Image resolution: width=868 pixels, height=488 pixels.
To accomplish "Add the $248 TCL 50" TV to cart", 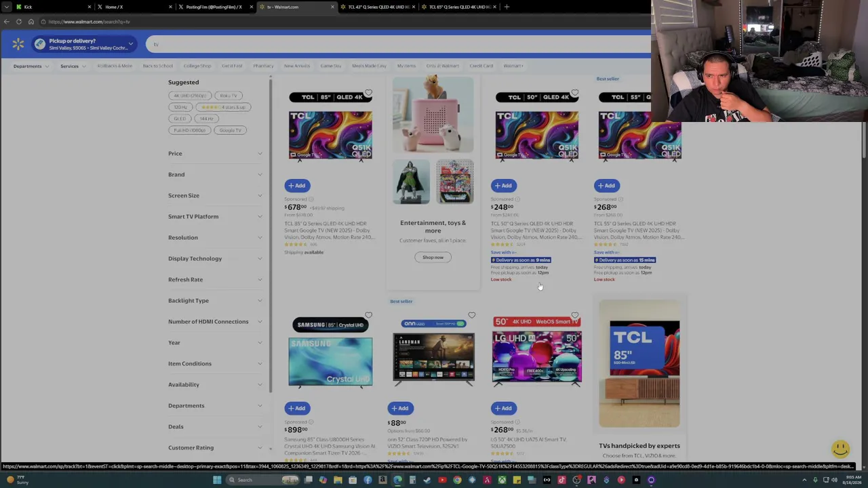I will tap(503, 185).
